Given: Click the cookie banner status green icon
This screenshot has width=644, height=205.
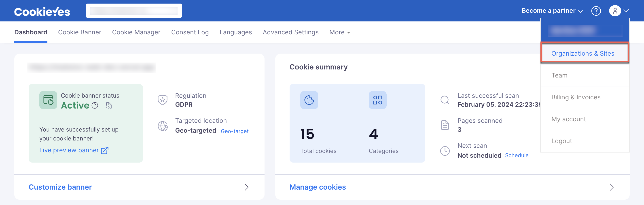Looking at the screenshot, I should pos(48,100).
